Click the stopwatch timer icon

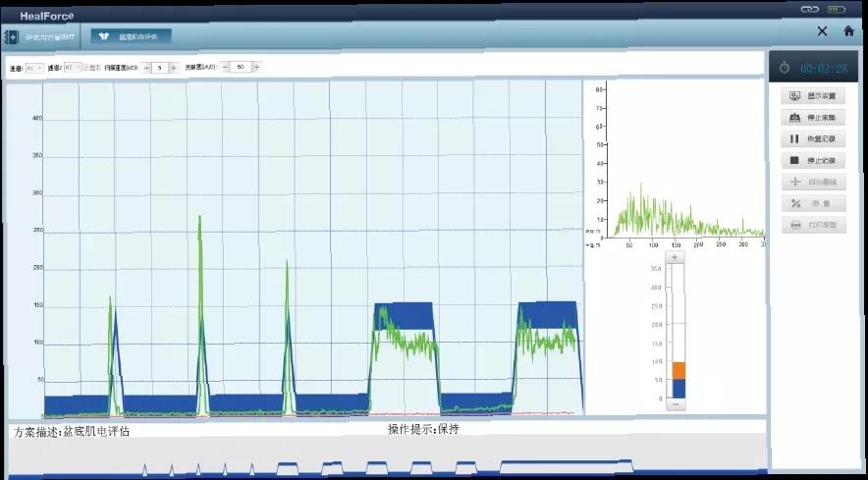tap(784, 68)
